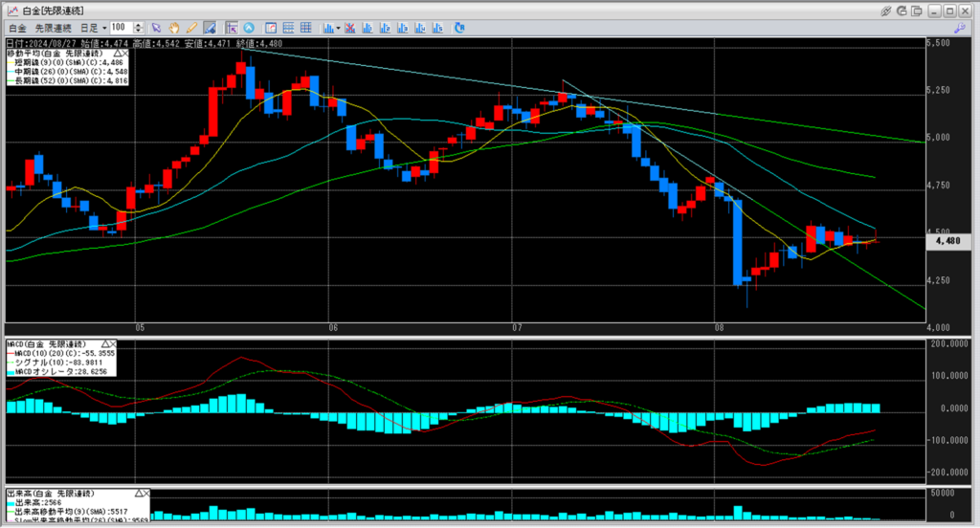Close the MACD indicator legend
Viewport: 980px width, 528px height.
tap(113, 344)
